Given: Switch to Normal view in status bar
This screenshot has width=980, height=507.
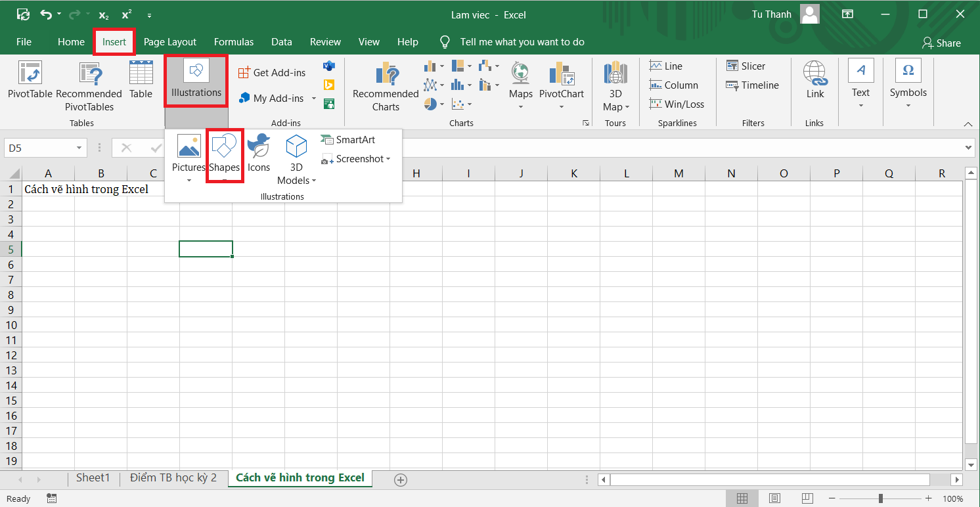Looking at the screenshot, I should click(x=742, y=498).
